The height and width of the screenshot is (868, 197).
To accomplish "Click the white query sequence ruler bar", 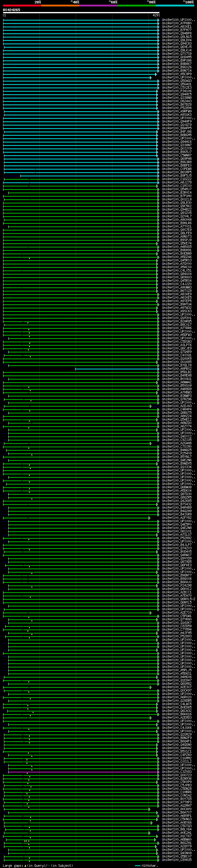I will pyautogui.click(x=81, y=12).
